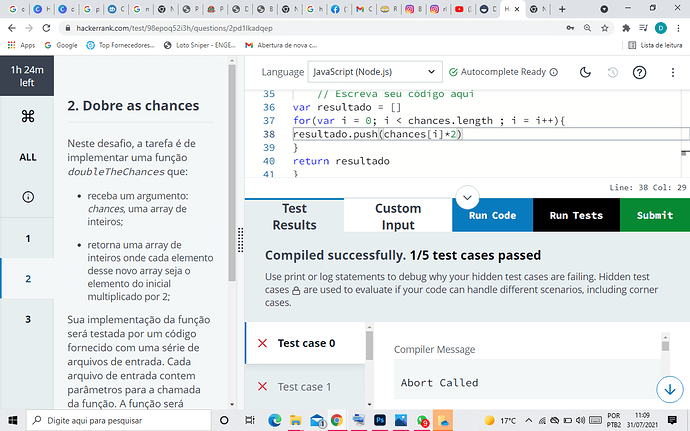
Task: Go to question 3 in sidebar
Action: pos(28,319)
